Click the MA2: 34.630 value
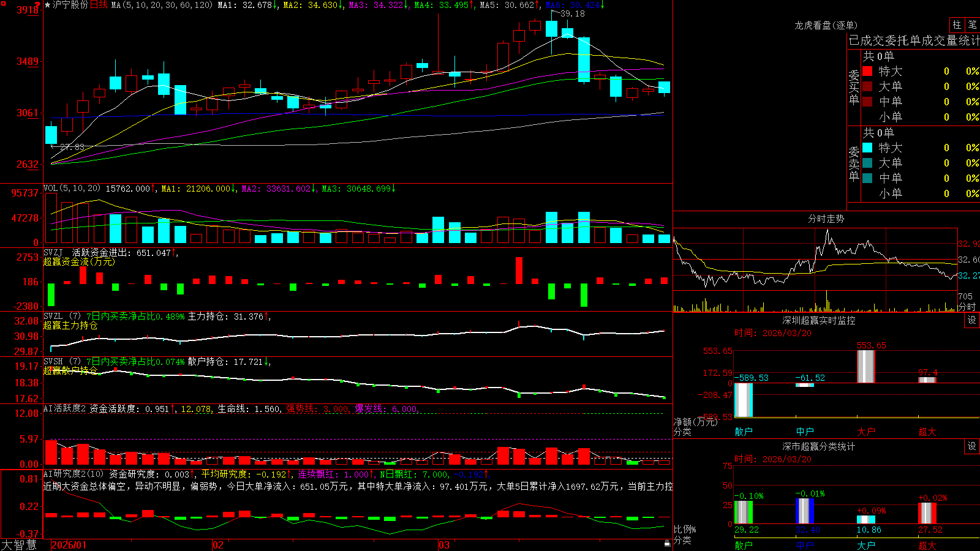This screenshot has height=551, width=980. pos(313,5)
